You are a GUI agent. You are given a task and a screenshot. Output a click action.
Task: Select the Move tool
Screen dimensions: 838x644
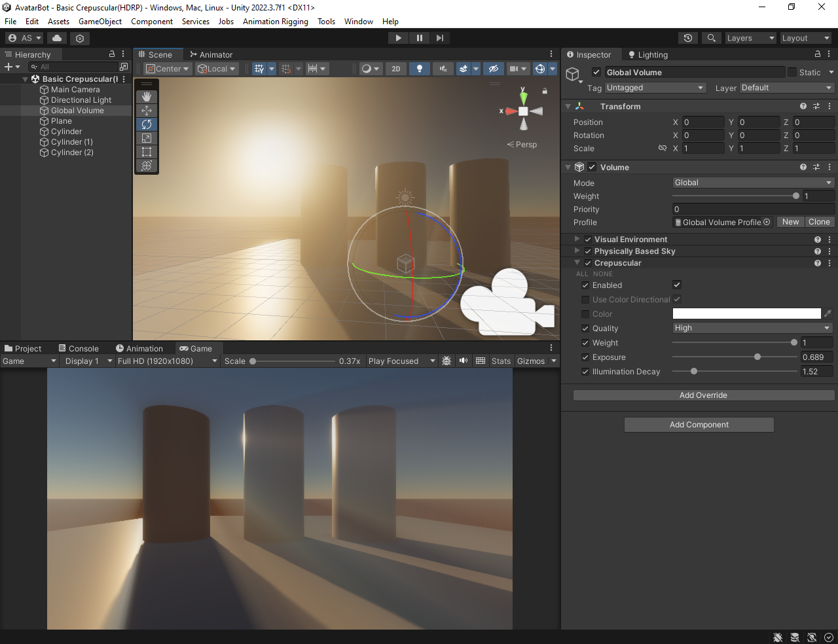click(146, 111)
